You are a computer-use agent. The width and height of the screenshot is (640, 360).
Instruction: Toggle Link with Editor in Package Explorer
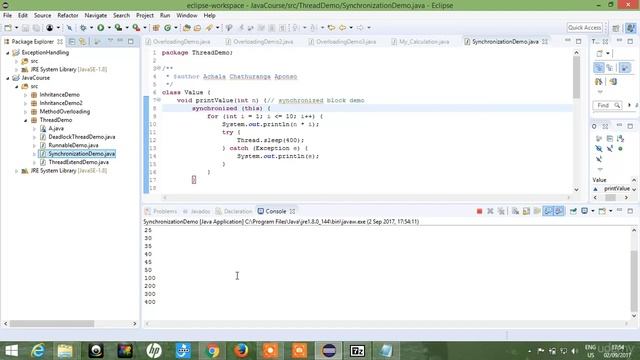tap(83, 42)
